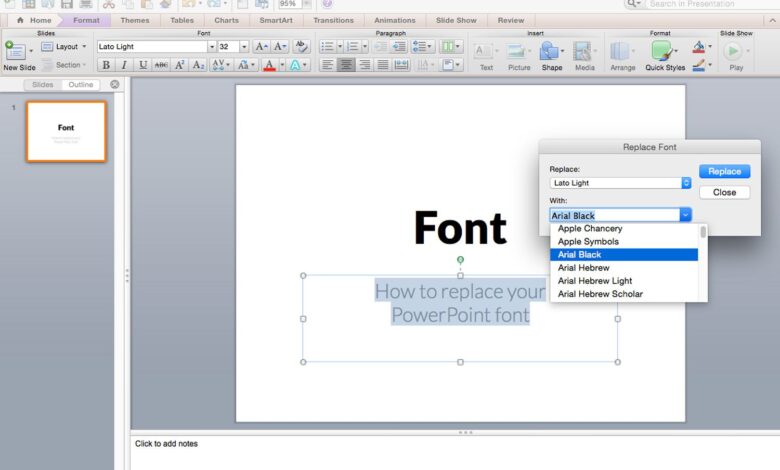
Task: Click the Picture insert icon
Action: click(x=519, y=51)
